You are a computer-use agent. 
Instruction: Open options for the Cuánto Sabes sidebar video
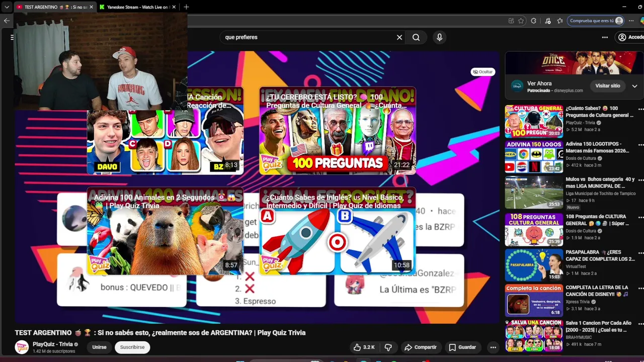coord(640,109)
